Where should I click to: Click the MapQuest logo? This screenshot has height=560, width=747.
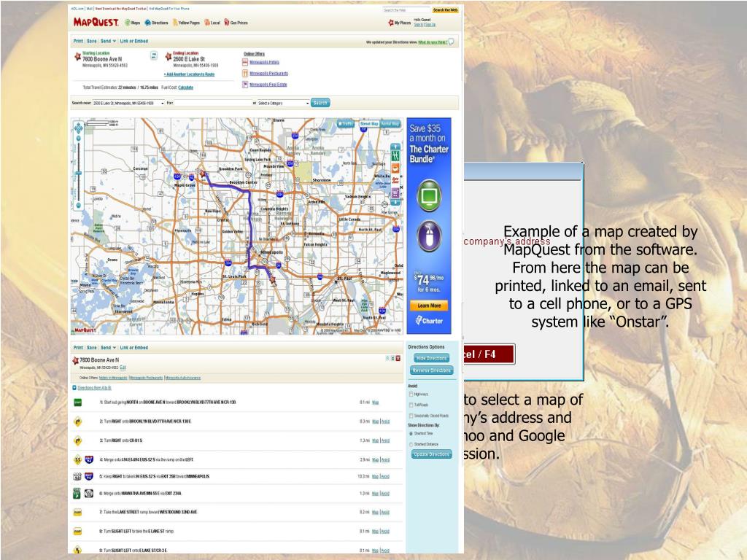click(96, 22)
